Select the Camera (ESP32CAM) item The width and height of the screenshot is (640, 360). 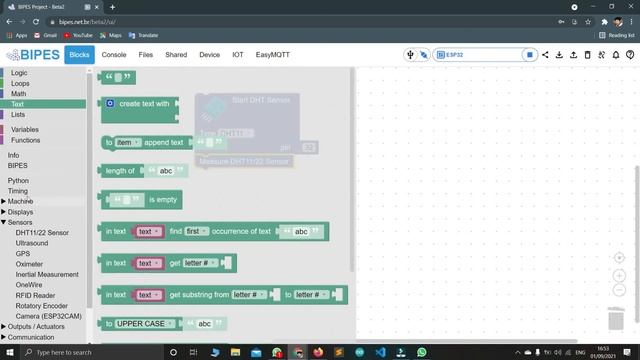(49, 316)
